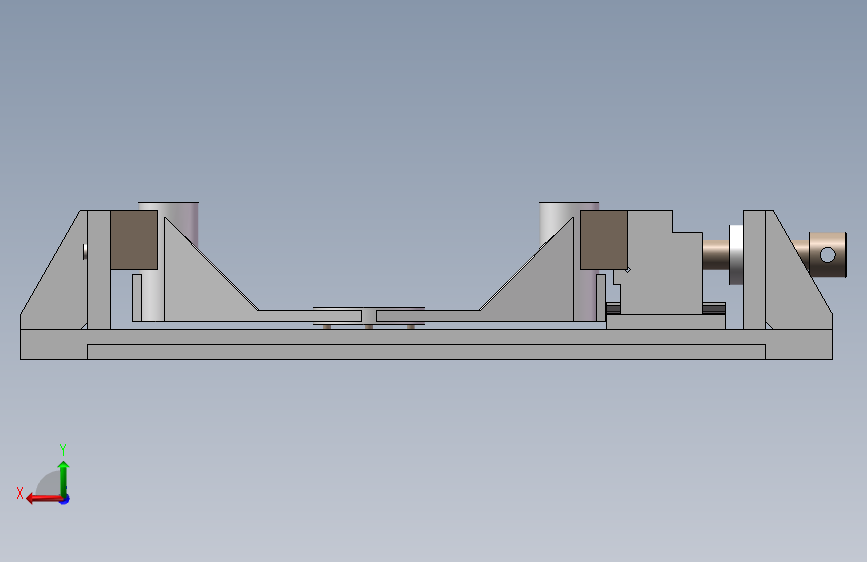
Task: Select the left brown jaw block
Action: (134, 240)
